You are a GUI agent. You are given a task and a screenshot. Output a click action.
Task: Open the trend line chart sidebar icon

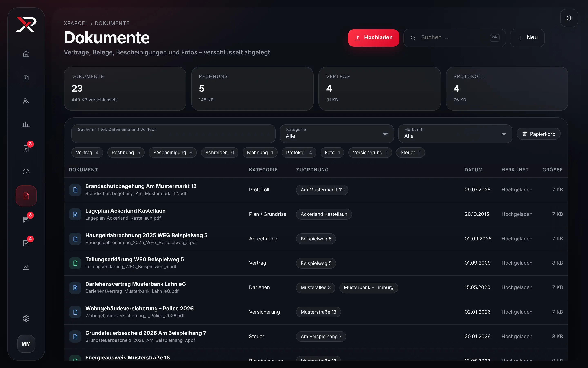point(26,267)
